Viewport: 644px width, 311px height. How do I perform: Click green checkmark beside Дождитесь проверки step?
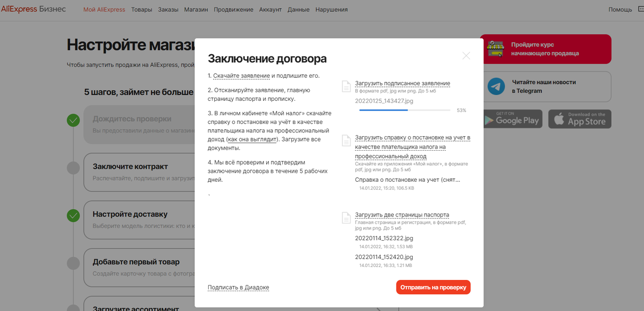pyautogui.click(x=73, y=120)
